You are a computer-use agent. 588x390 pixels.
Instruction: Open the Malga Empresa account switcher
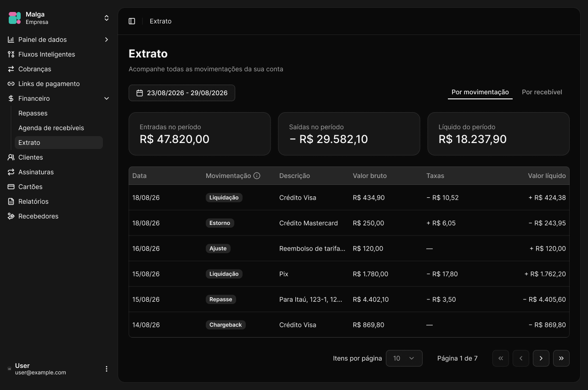(59, 18)
